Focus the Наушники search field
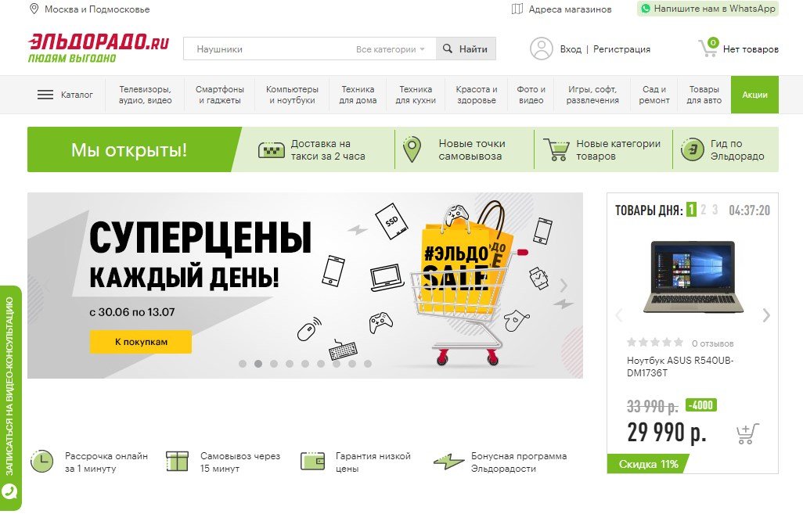 (x=266, y=49)
